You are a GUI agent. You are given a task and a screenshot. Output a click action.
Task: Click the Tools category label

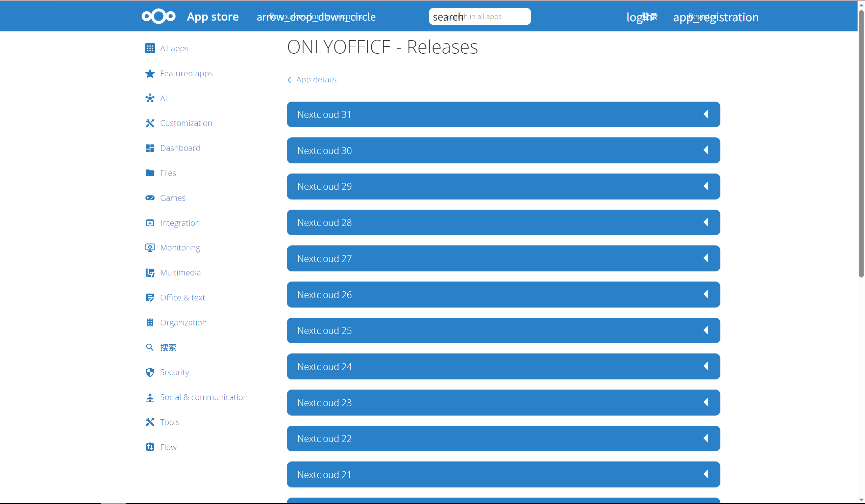pos(170,422)
